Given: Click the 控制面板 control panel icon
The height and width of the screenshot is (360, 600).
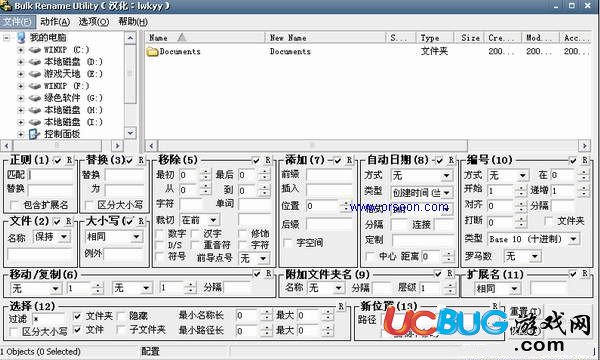Looking at the screenshot, I should [x=34, y=134].
